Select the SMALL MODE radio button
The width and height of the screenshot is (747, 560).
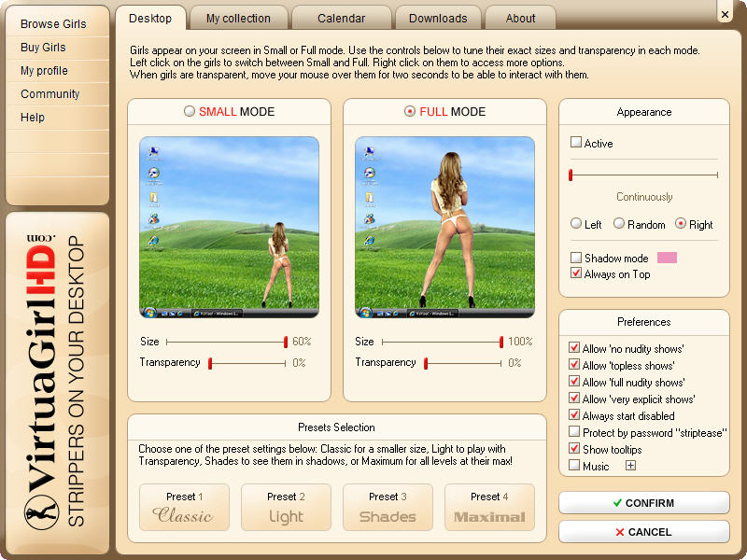coord(190,111)
